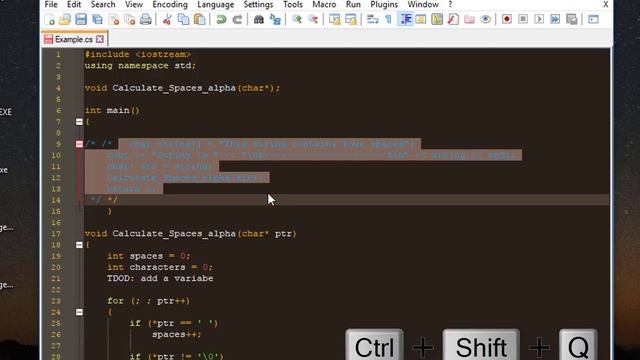Screen dimensions: 640x360
Task: Open the Macro menu
Action: (x=324, y=4)
